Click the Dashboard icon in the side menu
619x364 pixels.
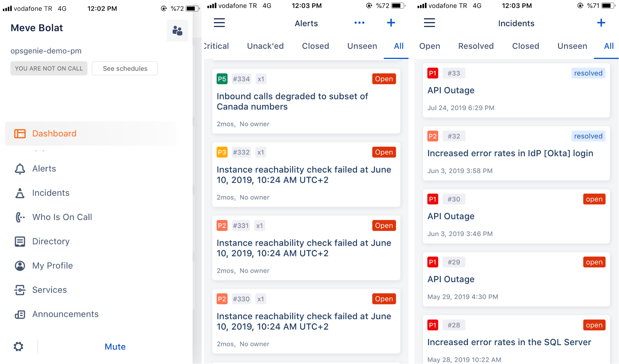pyautogui.click(x=20, y=134)
